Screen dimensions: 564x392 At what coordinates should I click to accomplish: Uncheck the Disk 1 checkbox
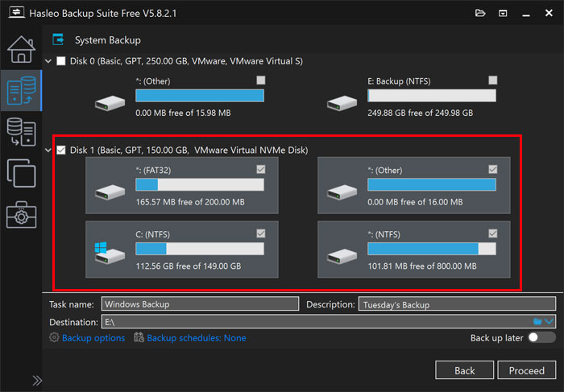(x=61, y=151)
